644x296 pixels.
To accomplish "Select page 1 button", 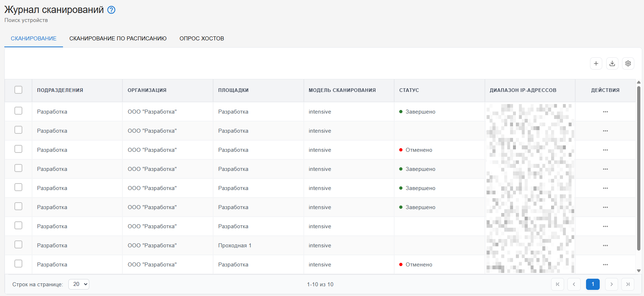I will point(593,284).
